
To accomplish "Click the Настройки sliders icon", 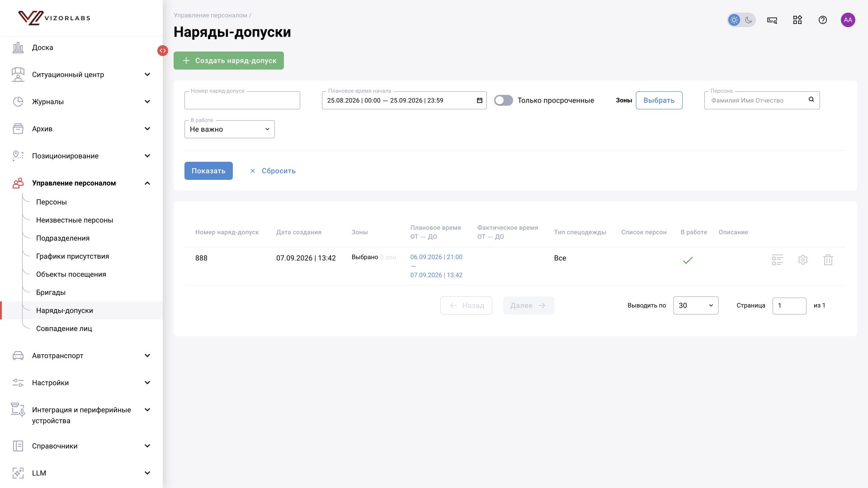I will pos(18,383).
